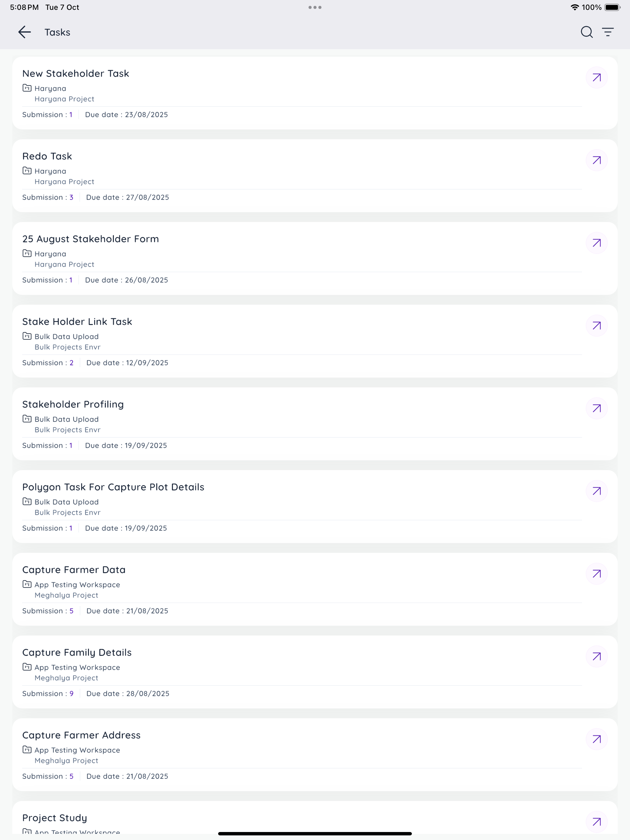Image resolution: width=630 pixels, height=840 pixels.
Task: Tap the Redo Task submission count
Action: click(x=71, y=197)
